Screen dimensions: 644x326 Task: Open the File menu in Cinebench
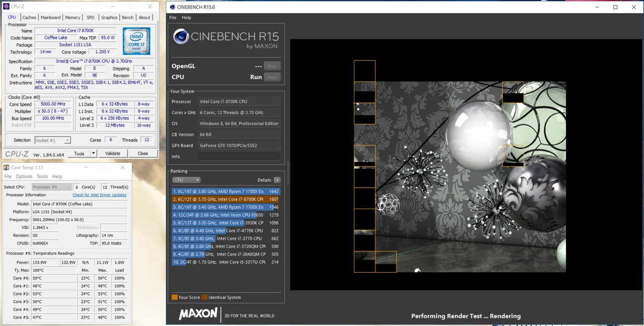point(173,18)
